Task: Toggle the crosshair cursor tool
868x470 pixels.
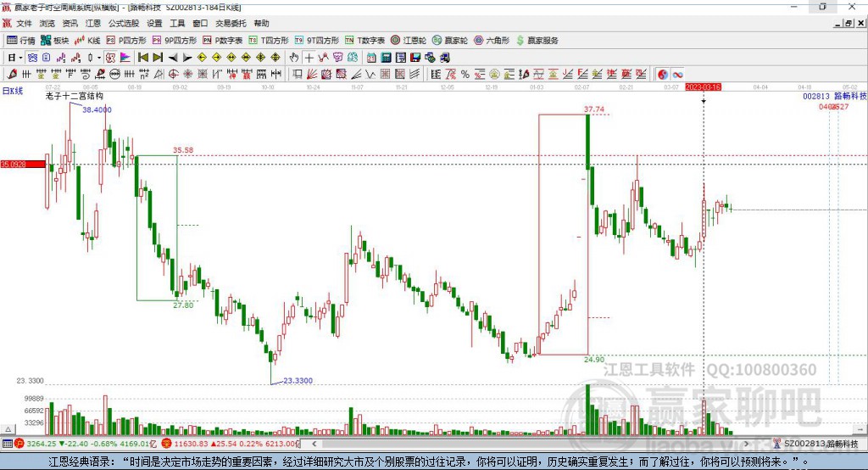Action: (309, 58)
